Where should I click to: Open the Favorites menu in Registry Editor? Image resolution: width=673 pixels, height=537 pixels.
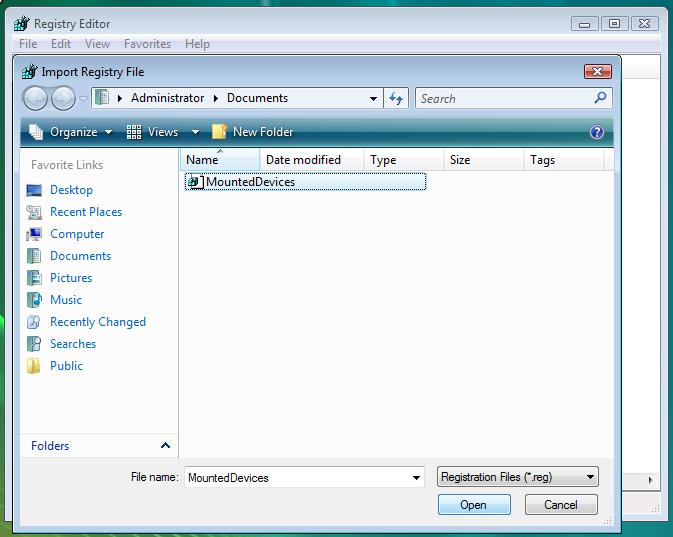click(147, 44)
